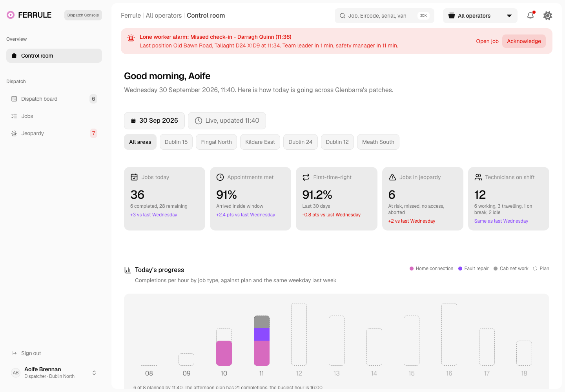Click the search magnifier icon

[343, 16]
